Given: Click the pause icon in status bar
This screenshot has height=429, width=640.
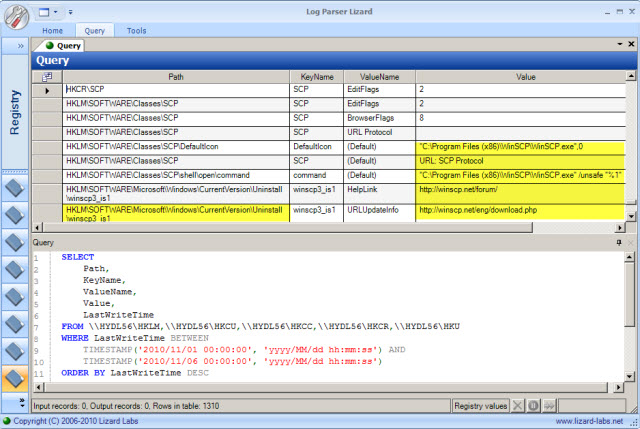Looking at the screenshot, I should click(533, 406).
